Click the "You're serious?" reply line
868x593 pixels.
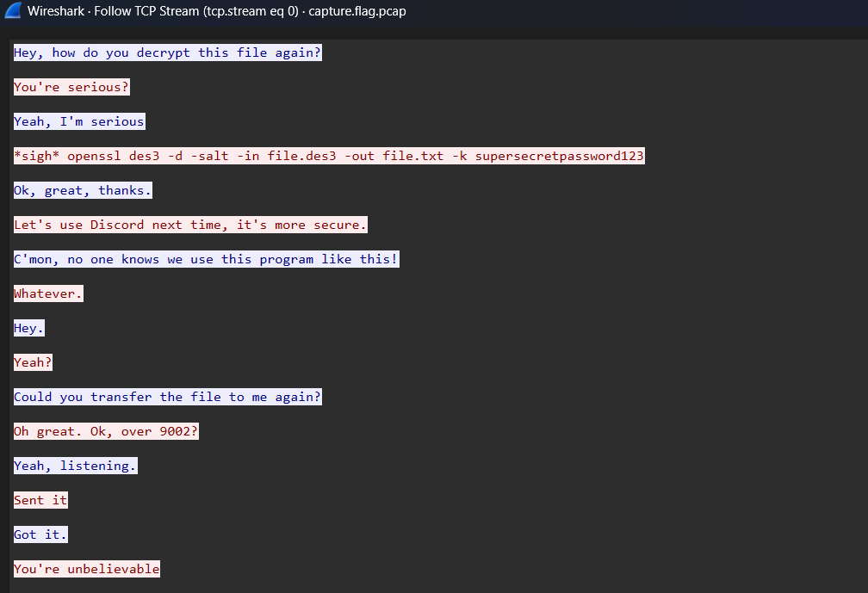point(71,87)
